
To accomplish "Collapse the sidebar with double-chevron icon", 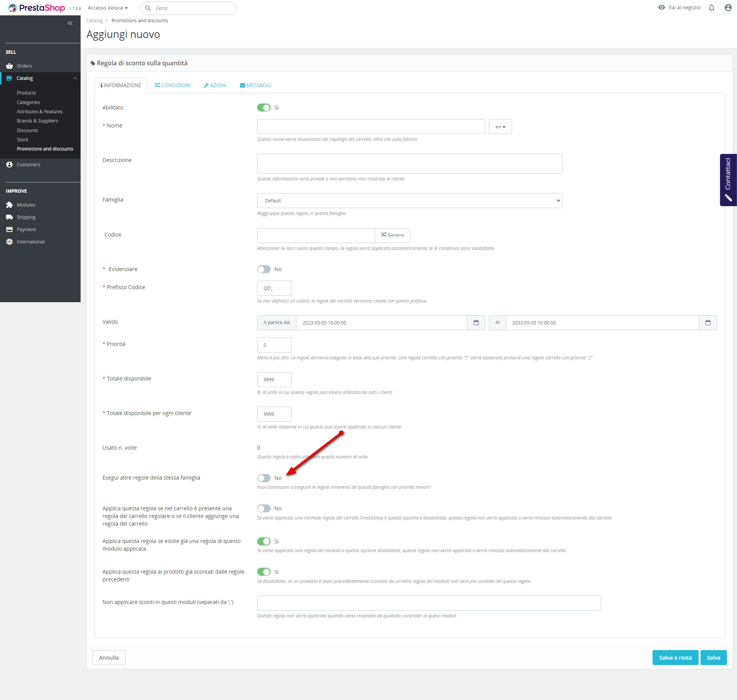I will [70, 23].
